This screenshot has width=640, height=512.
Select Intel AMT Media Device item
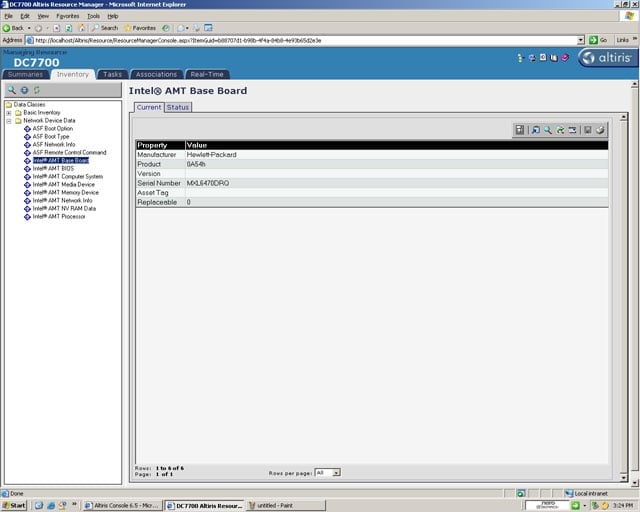pyautogui.click(x=63, y=185)
